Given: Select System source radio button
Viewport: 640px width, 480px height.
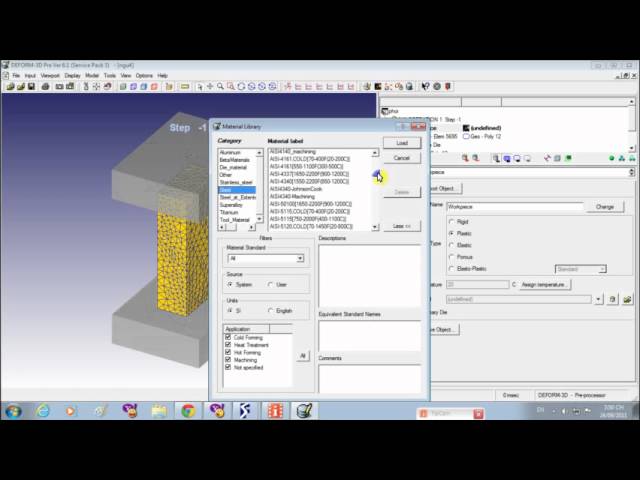Looking at the screenshot, I should (230, 284).
